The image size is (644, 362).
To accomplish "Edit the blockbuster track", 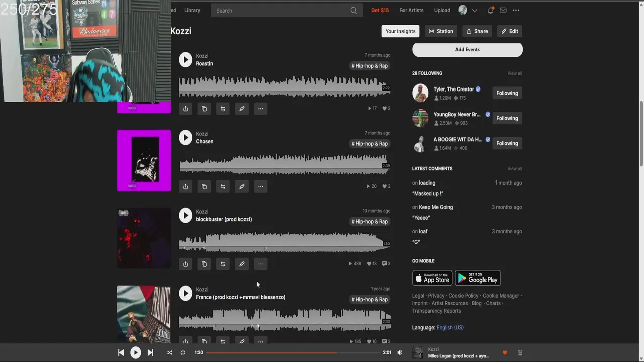I will 242,264.
